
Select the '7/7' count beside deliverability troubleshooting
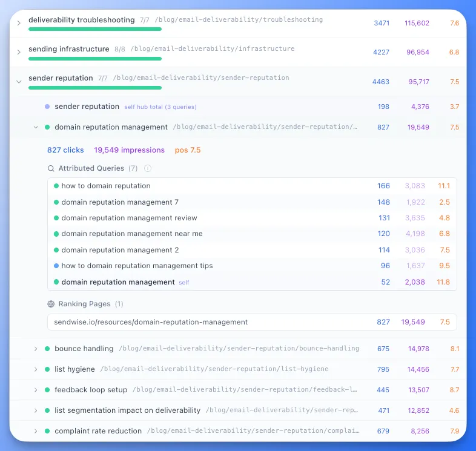pos(145,21)
